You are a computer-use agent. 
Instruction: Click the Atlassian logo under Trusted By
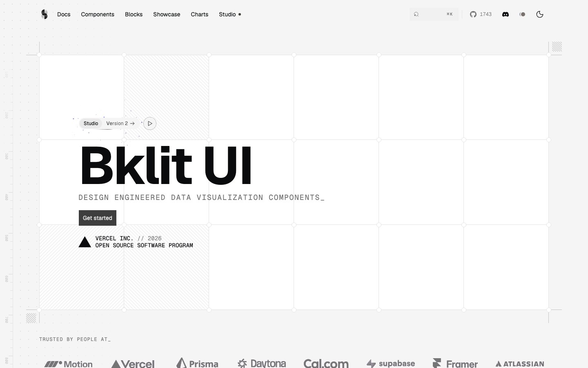point(520,364)
